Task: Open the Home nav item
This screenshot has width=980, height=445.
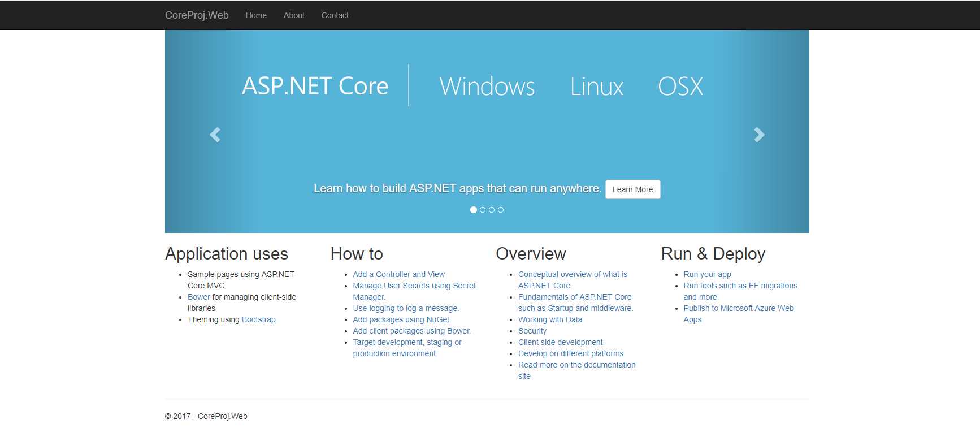Action: 256,15
